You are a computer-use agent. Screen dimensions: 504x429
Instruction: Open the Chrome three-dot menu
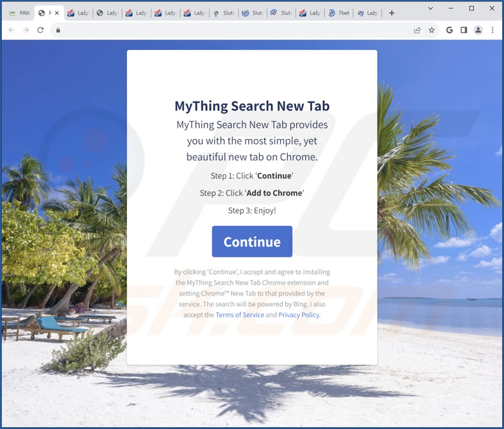coord(493,30)
